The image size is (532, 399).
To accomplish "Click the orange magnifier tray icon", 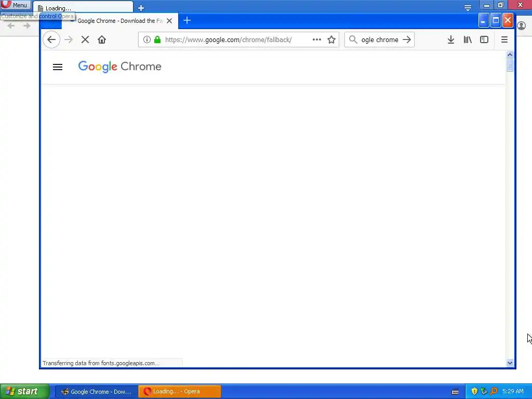I will point(494,391).
